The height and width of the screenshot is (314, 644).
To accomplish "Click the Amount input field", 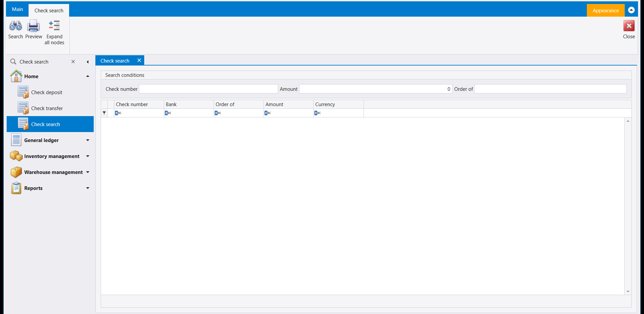I will [x=376, y=89].
